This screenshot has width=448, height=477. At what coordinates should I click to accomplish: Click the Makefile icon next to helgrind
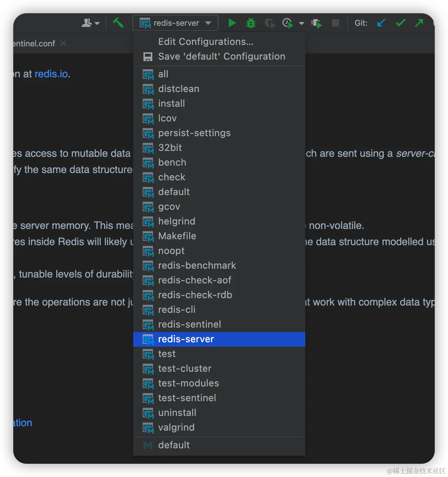(x=148, y=222)
